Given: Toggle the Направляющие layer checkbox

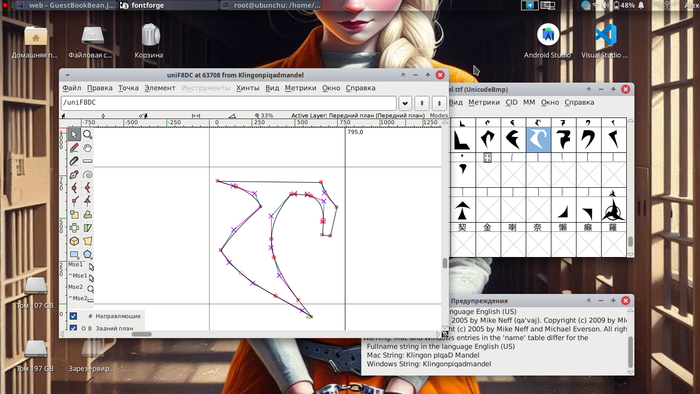Looking at the screenshot, I should click(73, 316).
